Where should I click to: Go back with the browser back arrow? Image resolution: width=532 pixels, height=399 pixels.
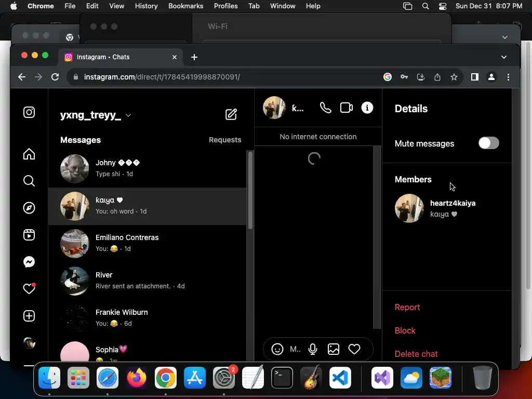pyautogui.click(x=22, y=77)
